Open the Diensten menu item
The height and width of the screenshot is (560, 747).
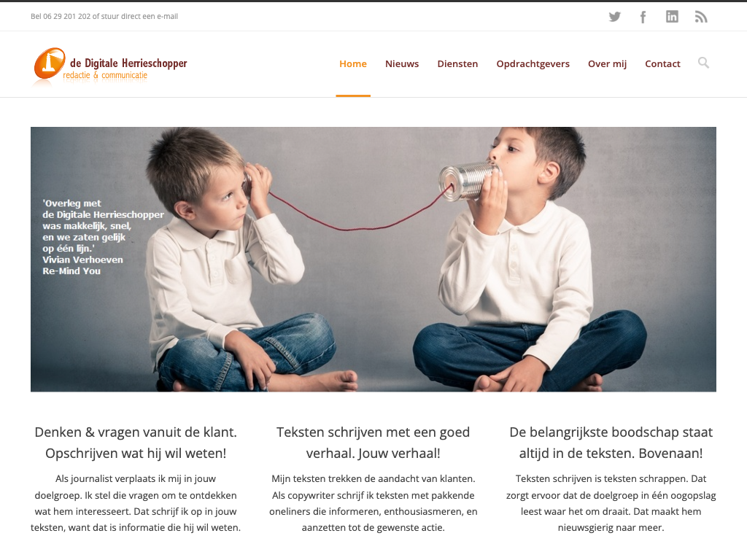[457, 64]
